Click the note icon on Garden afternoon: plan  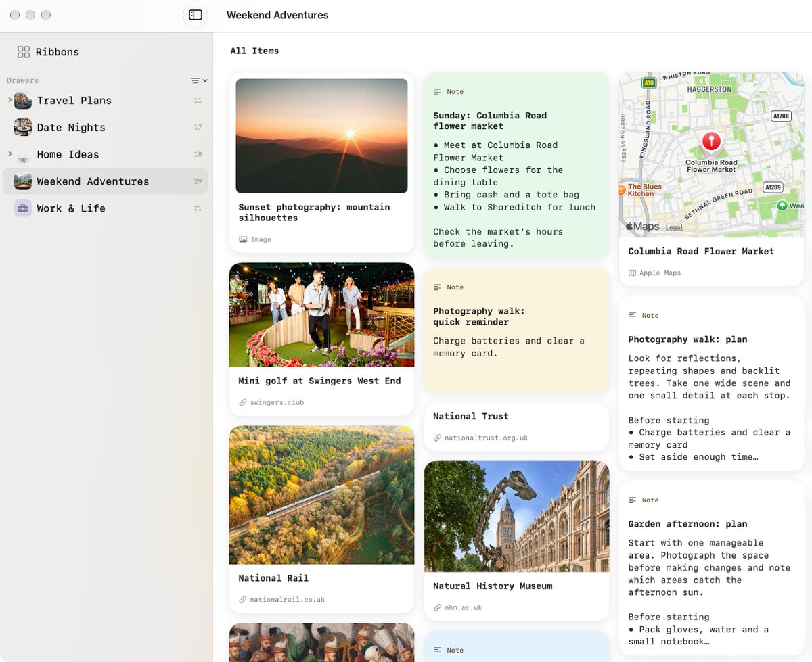click(633, 500)
